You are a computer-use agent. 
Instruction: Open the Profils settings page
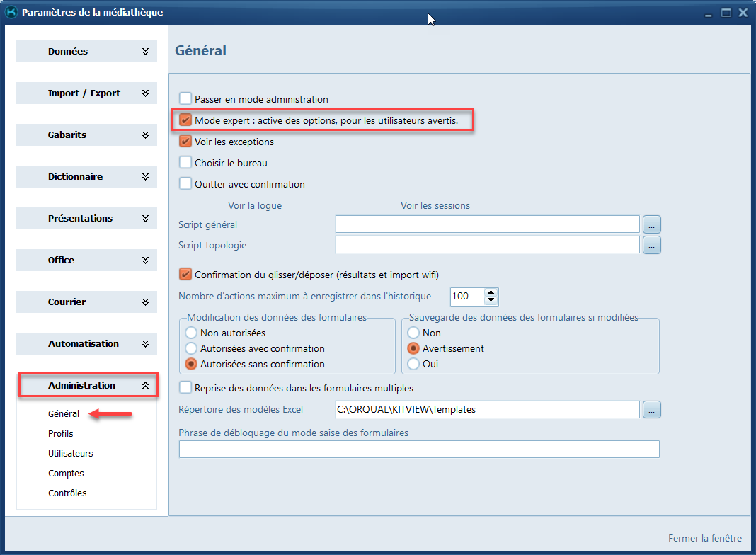click(60, 433)
